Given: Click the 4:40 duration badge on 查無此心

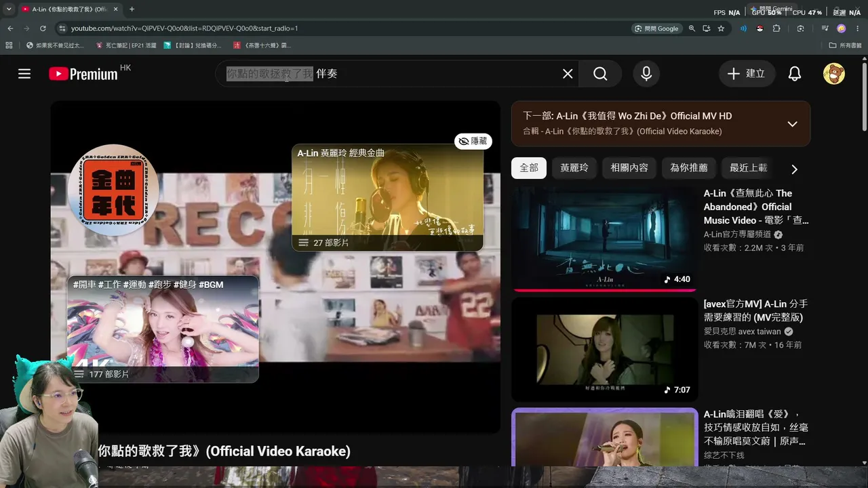Looking at the screenshot, I should tap(677, 279).
